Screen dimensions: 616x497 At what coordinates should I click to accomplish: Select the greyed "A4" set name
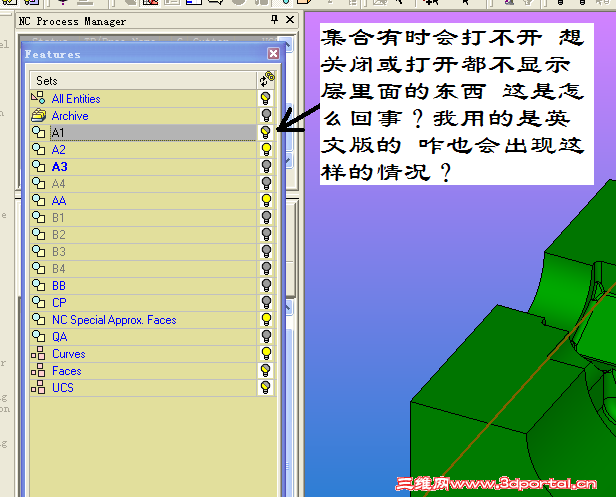point(59,183)
